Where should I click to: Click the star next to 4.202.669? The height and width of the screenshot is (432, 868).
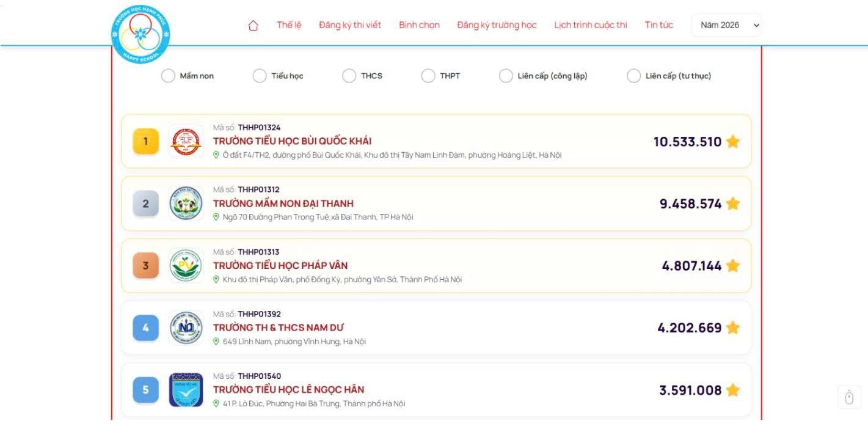(733, 328)
